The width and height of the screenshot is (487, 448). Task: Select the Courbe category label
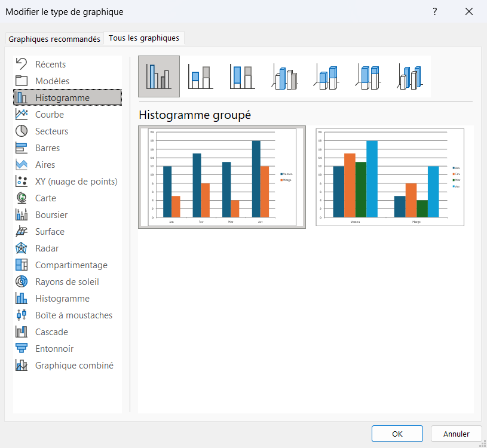[50, 114]
